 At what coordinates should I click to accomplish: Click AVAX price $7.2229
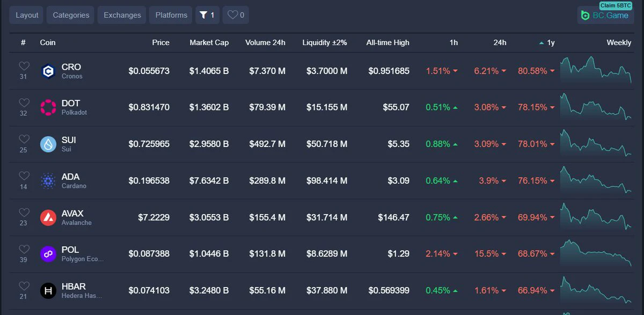click(x=154, y=217)
